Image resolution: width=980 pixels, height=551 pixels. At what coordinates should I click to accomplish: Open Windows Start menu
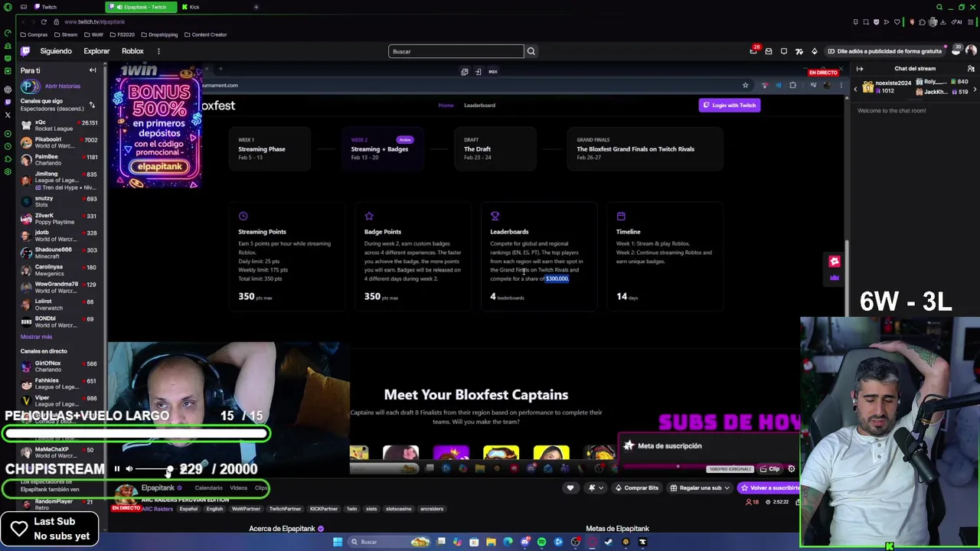[x=338, y=542]
